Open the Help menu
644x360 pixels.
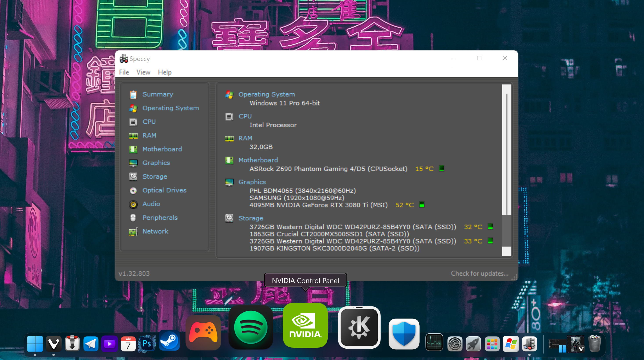[x=165, y=72]
